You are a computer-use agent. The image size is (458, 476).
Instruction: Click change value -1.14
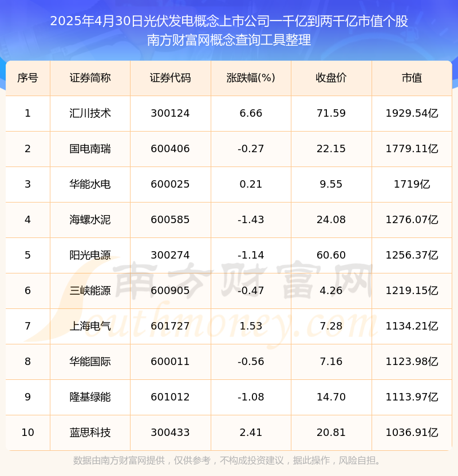251,255
